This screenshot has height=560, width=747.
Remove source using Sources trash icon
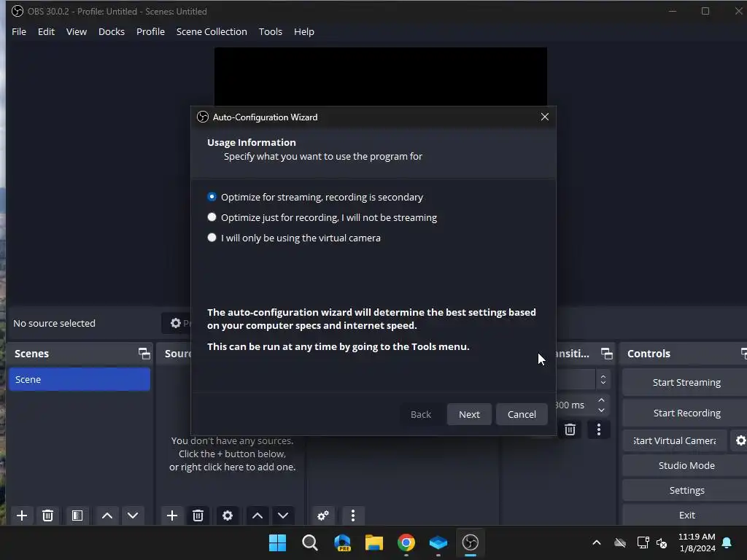(198, 516)
